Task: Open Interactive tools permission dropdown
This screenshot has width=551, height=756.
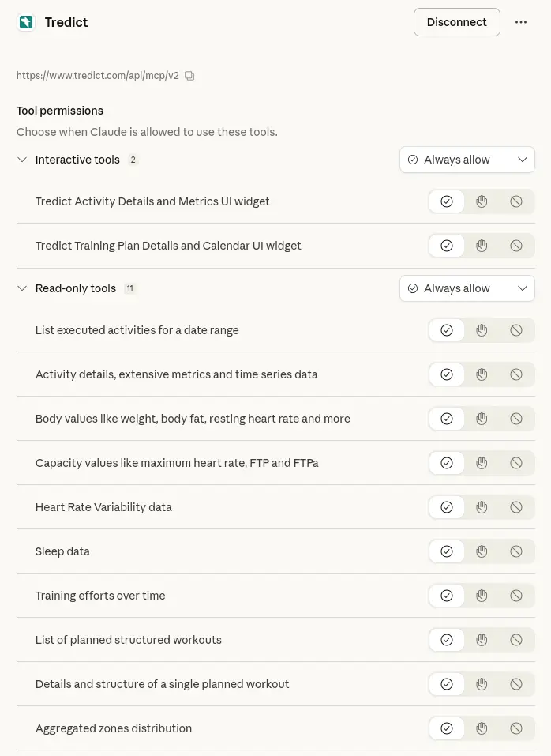Action: tap(467, 160)
